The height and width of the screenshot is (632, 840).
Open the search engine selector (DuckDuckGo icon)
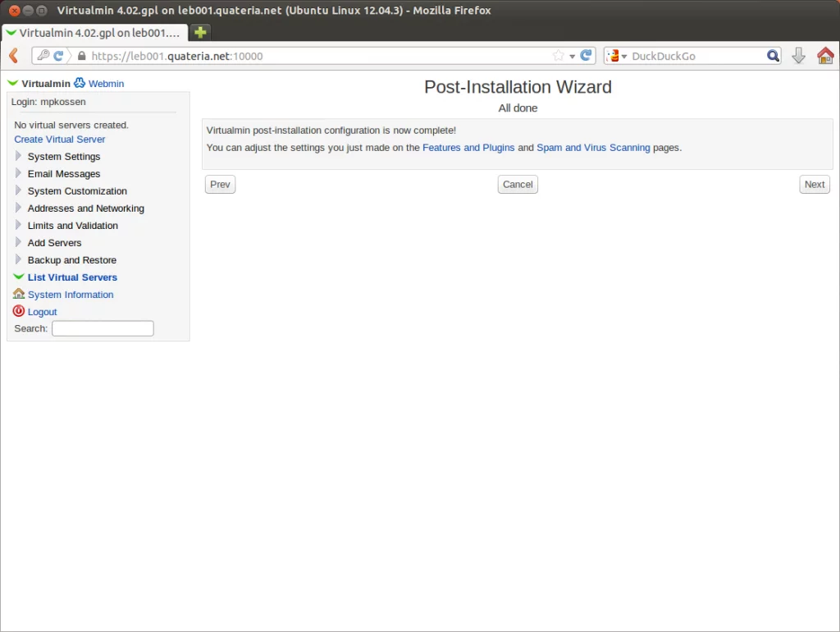click(x=616, y=56)
